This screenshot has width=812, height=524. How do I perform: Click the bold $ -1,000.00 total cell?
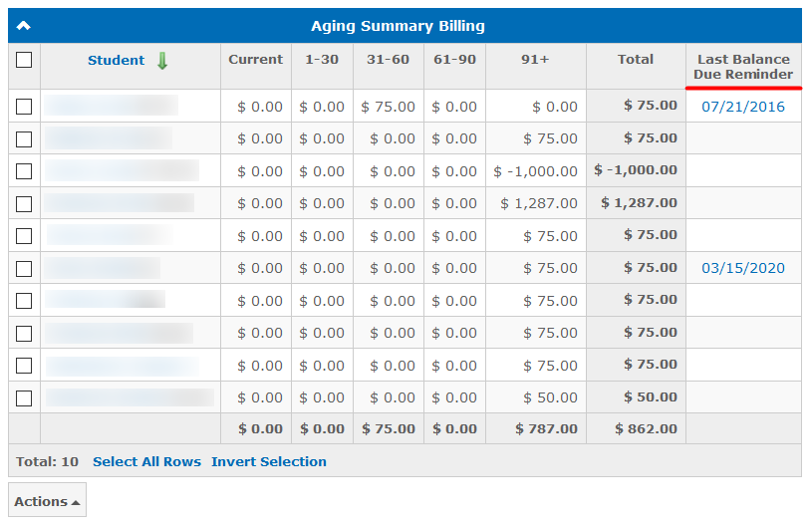[x=636, y=169]
